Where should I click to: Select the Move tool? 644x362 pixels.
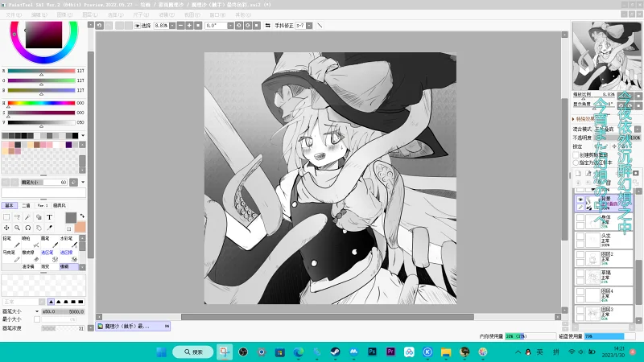(6, 228)
